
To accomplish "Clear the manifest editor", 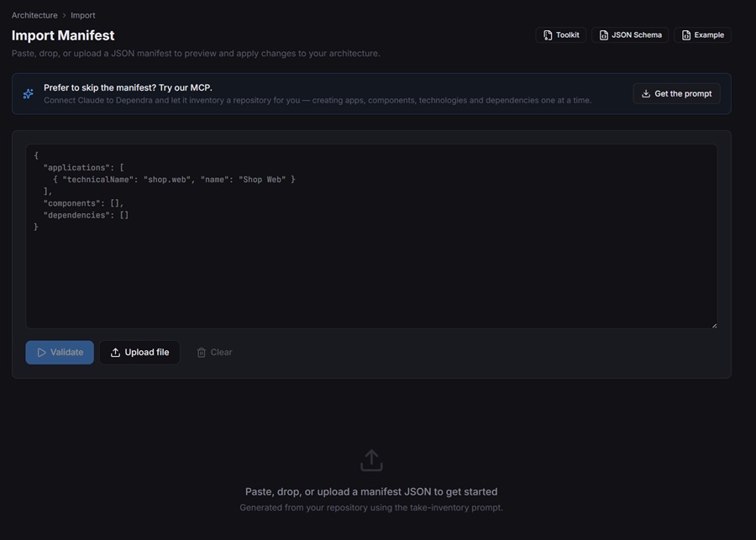I will [214, 353].
